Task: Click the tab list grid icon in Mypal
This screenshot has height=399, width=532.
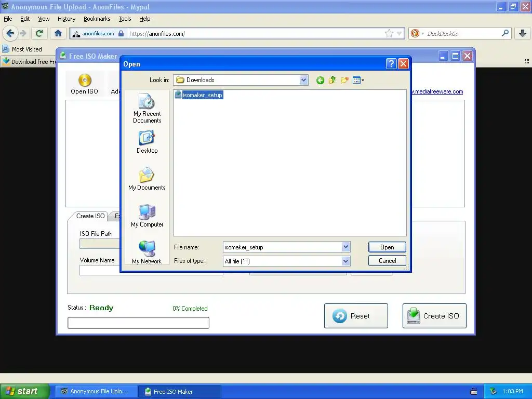Action: tap(527, 61)
